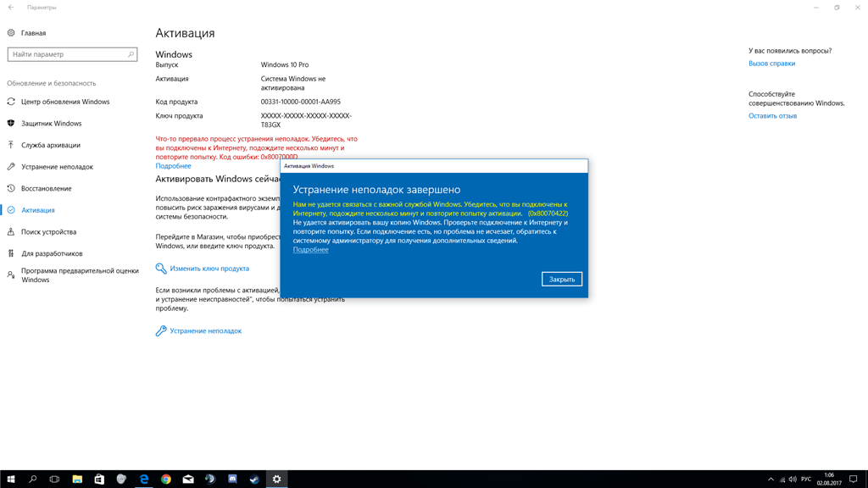Click the wrench icon beside the bottom Устранение неполадок link

click(161, 331)
